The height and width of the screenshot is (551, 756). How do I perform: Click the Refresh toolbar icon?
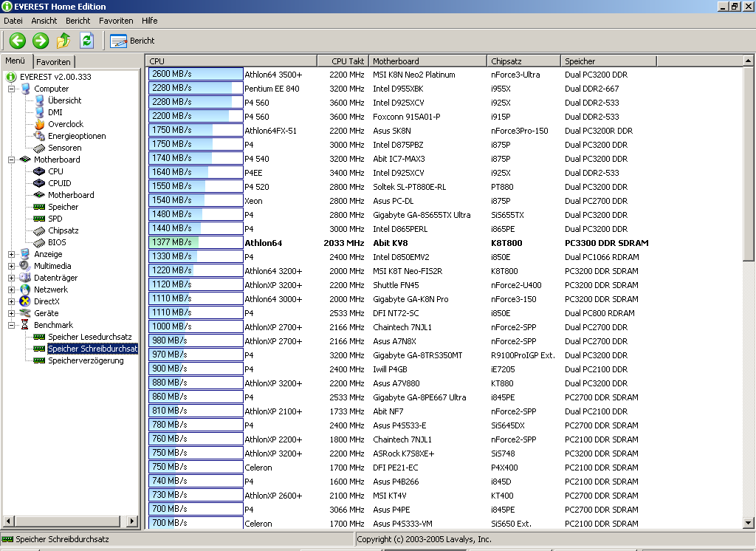(x=87, y=41)
